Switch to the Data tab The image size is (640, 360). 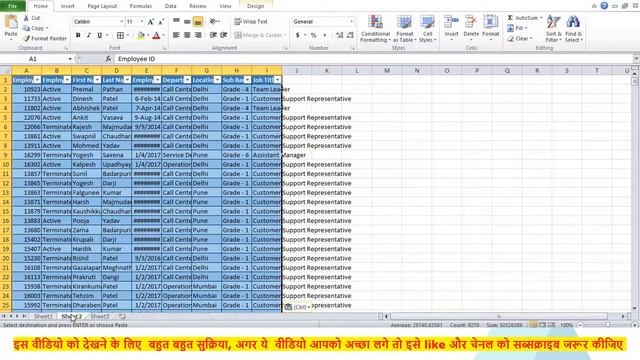[171, 6]
